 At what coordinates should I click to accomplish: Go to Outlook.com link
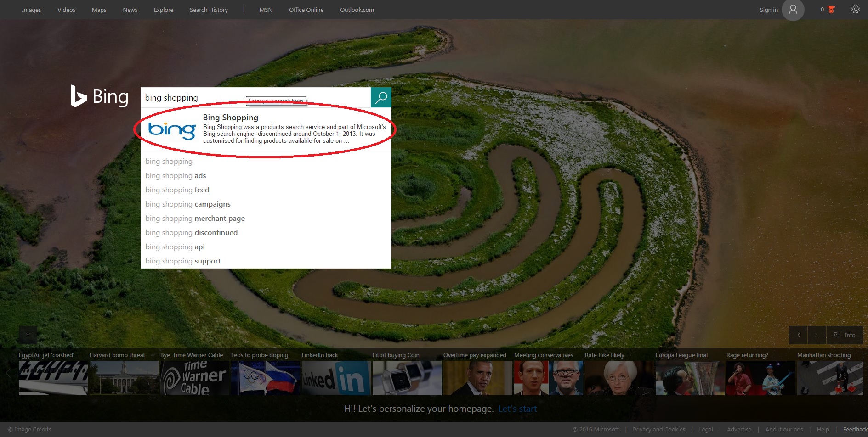click(357, 10)
